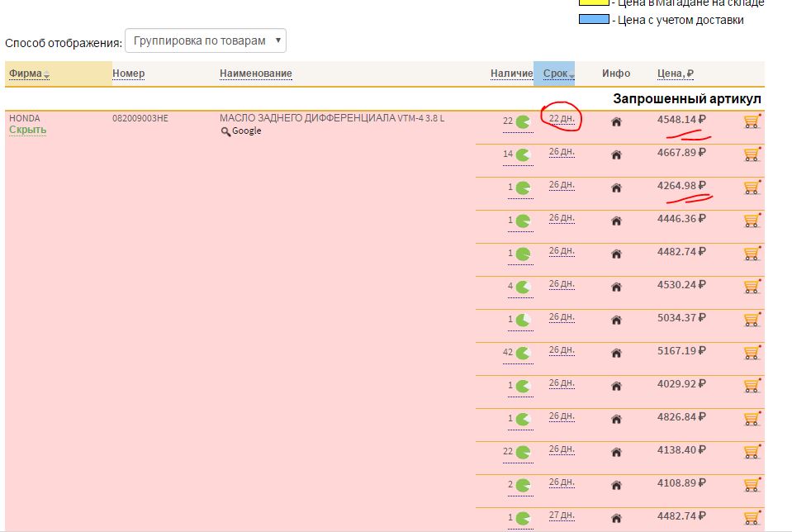Click the Скрыть link under HONDA

[27, 131]
